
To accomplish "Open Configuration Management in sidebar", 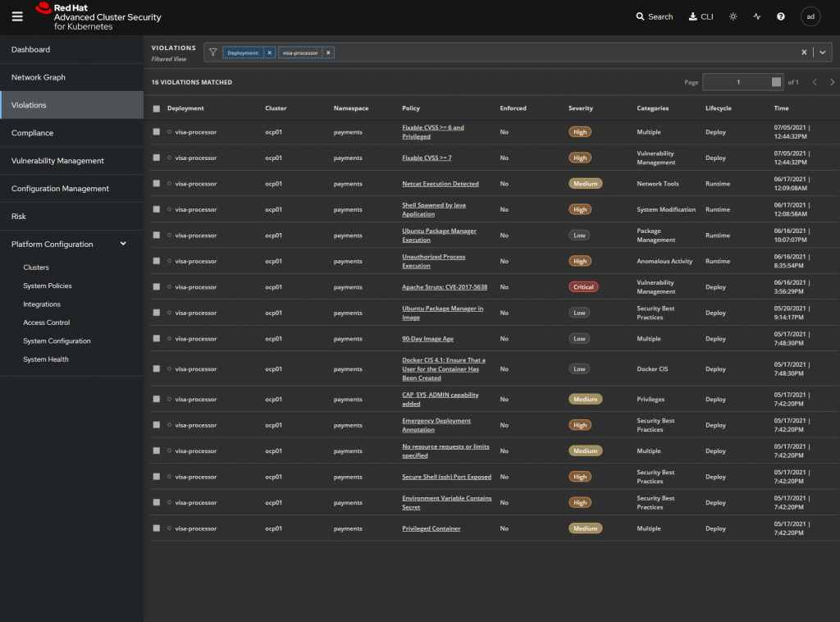I will pyautogui.click(x=72, y=189).
